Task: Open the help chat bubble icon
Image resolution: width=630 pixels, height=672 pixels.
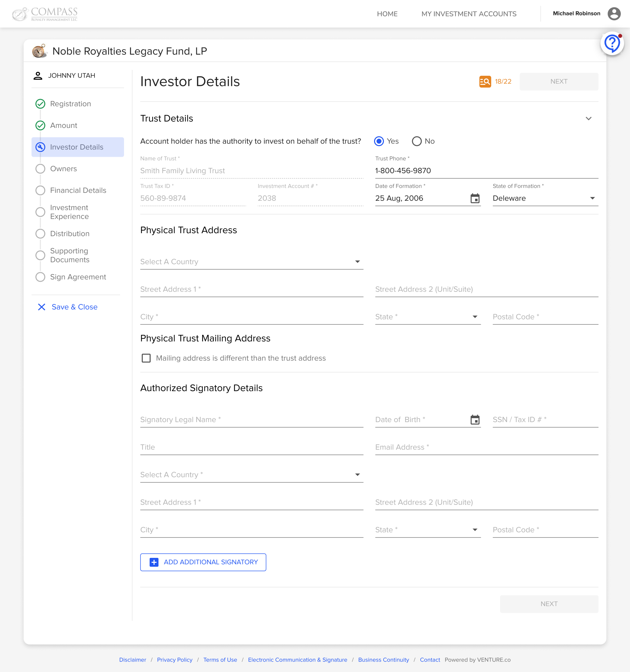Action: pos(612,44)
